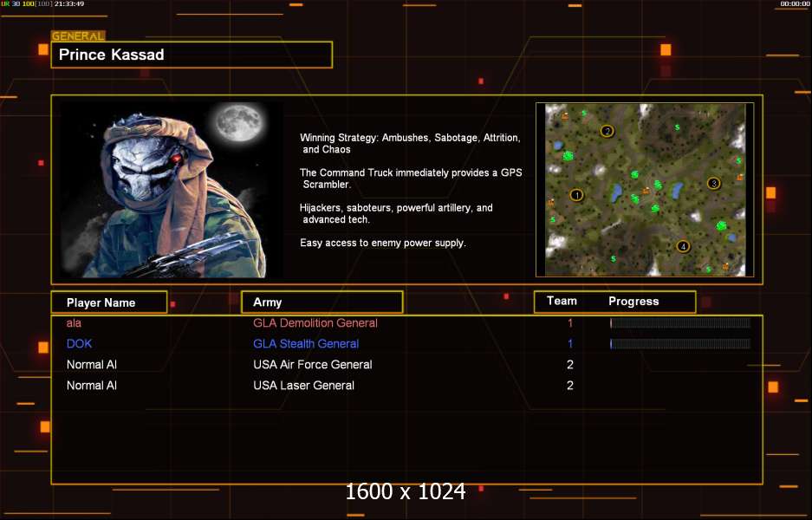Click start position marker 1 on map
This screenshot has height=520, width=812.
576,195
